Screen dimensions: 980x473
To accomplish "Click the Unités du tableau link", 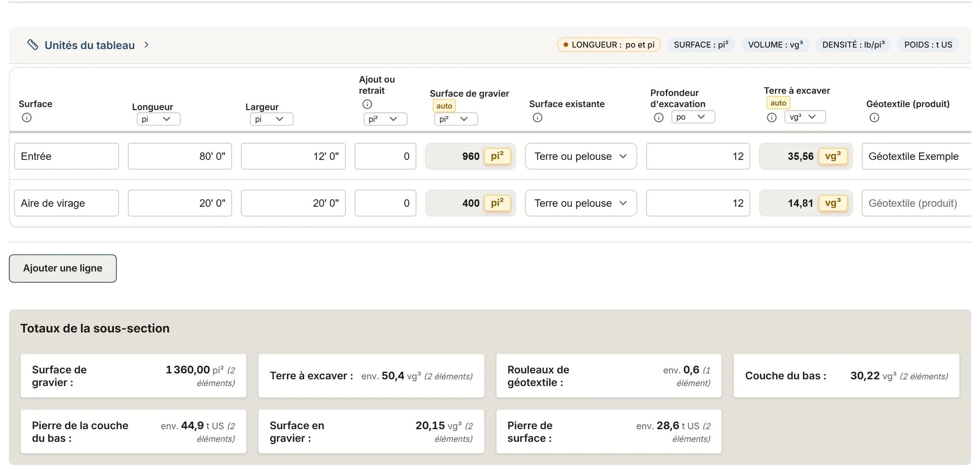I will (90, 45).
